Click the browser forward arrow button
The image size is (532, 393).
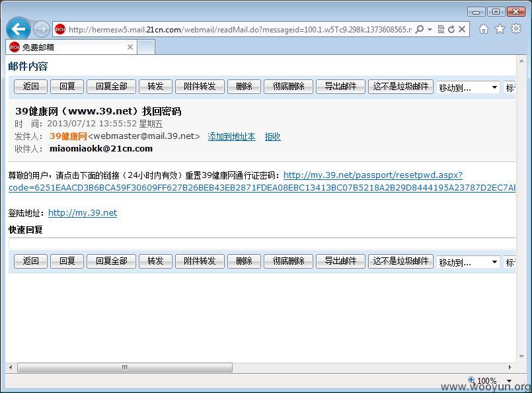click(41, 29)
